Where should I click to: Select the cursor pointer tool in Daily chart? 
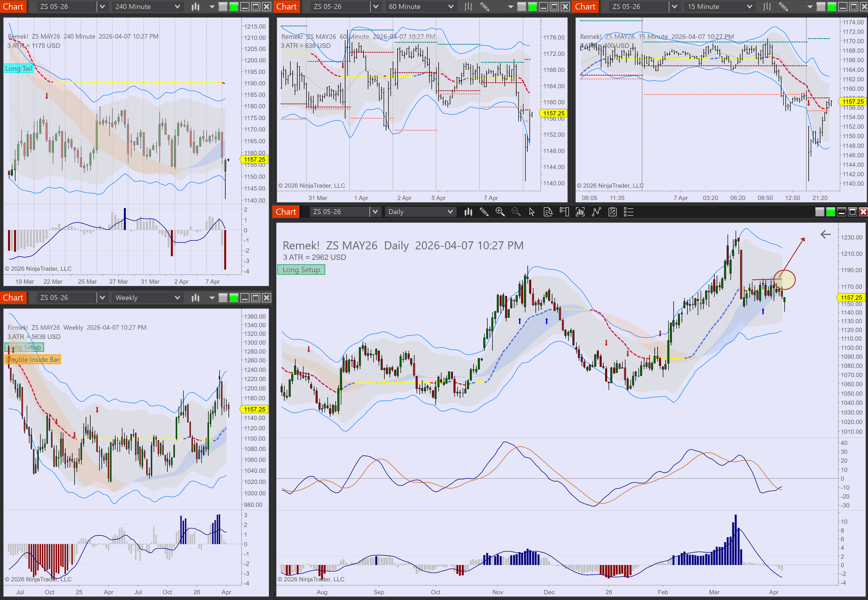(532, 212)
